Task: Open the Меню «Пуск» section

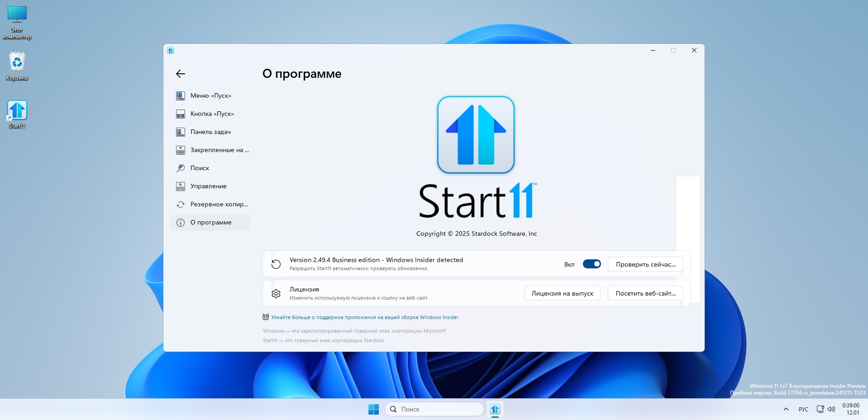Action: pyautogui.click(x=210, y=95)
